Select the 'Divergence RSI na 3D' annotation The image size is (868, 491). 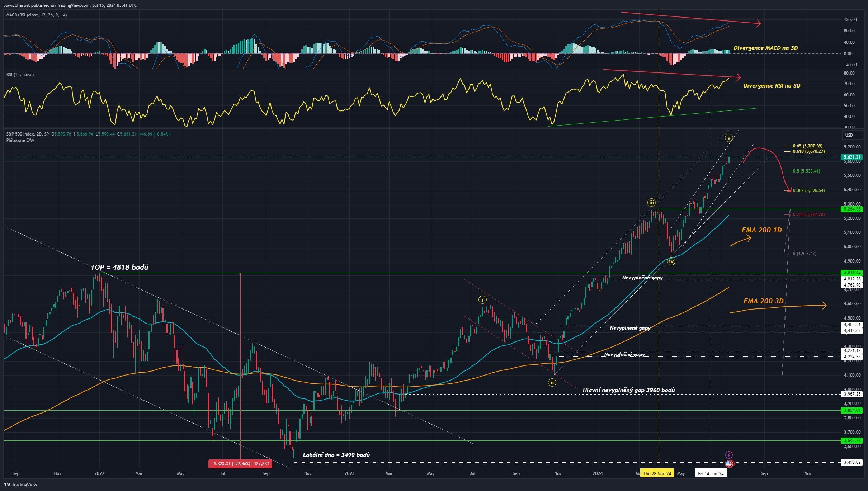click(772, 86)
